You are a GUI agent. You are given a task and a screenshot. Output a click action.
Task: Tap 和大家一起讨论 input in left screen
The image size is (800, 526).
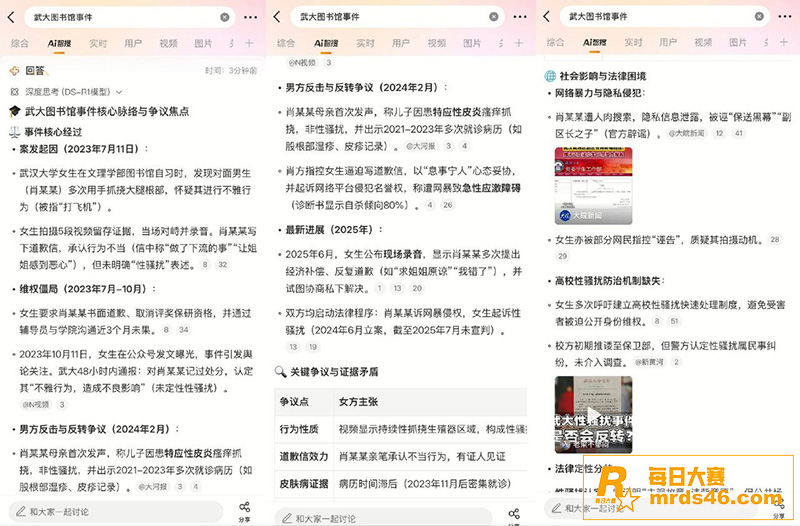[116, 511]
